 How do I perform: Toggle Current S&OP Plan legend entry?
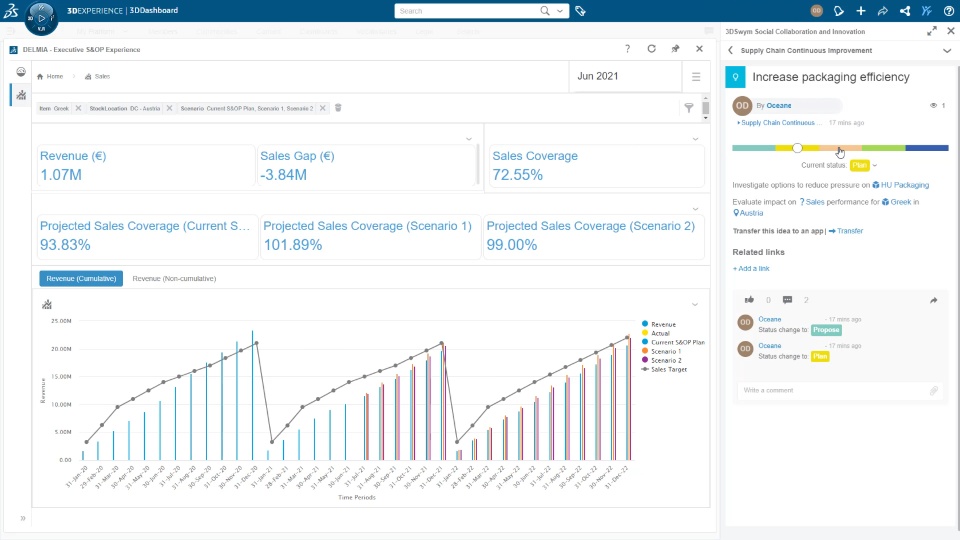coord(673,342)
